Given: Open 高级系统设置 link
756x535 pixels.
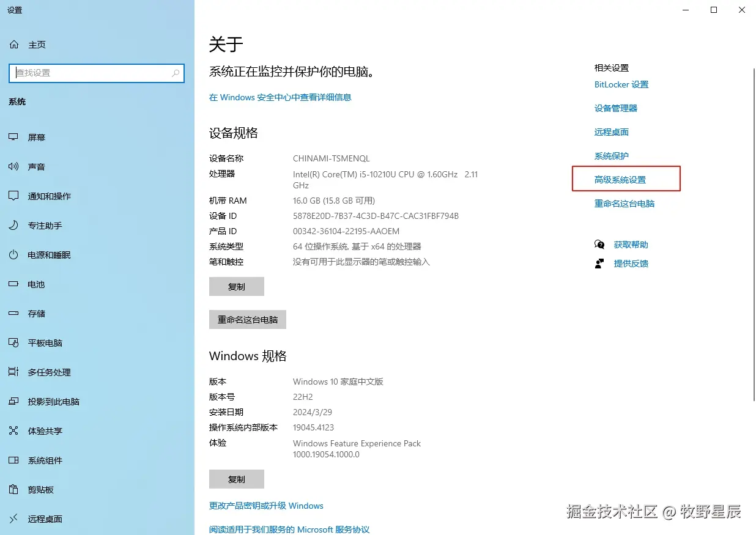Looking at the screenshot, I should [x=620, y=180].
